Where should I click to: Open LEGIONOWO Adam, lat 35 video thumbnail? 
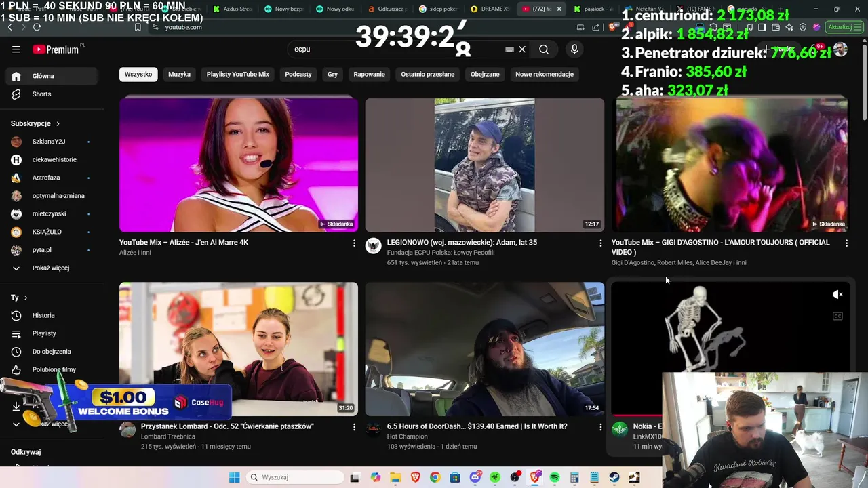tap(485, 165)
